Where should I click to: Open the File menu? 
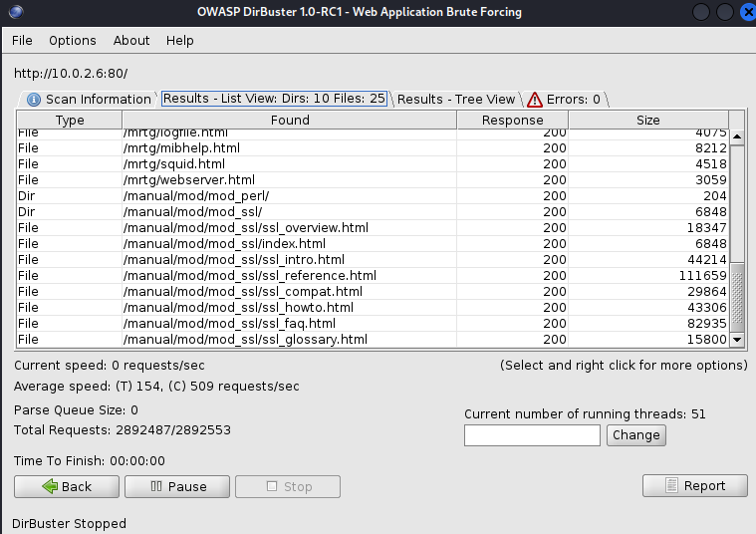(x=22, y=41)
